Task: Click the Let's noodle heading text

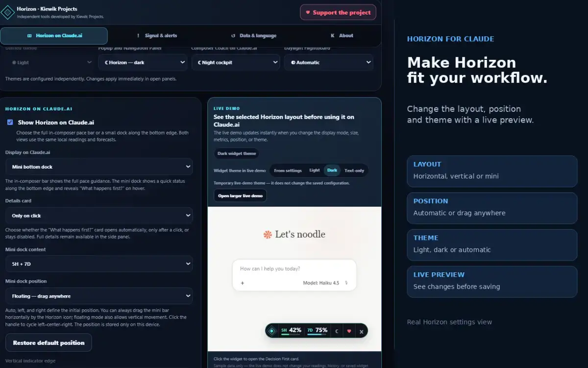Action: coord(300,235)
